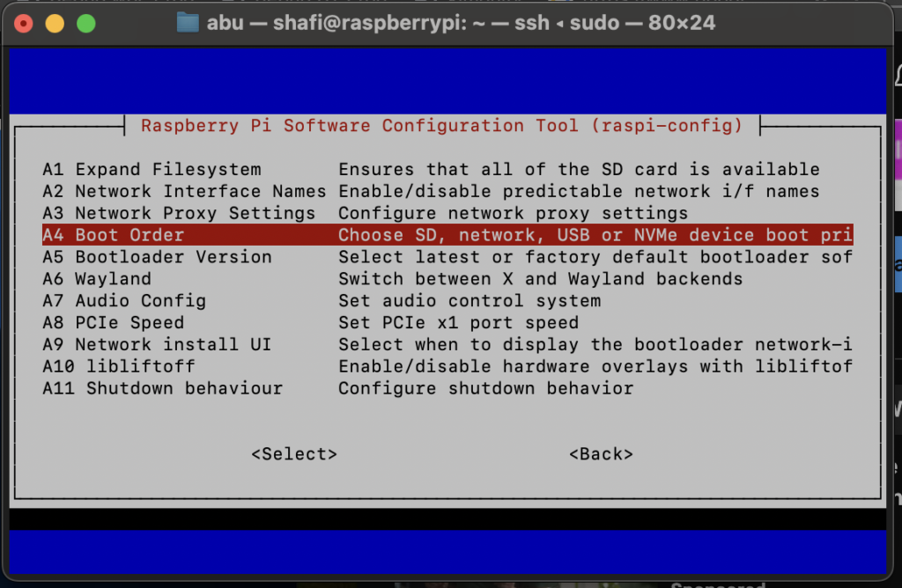This screenshot has height=588, width=902.
Task: Select the highlighted A4 Boot Order row
Action: point(447,235)
